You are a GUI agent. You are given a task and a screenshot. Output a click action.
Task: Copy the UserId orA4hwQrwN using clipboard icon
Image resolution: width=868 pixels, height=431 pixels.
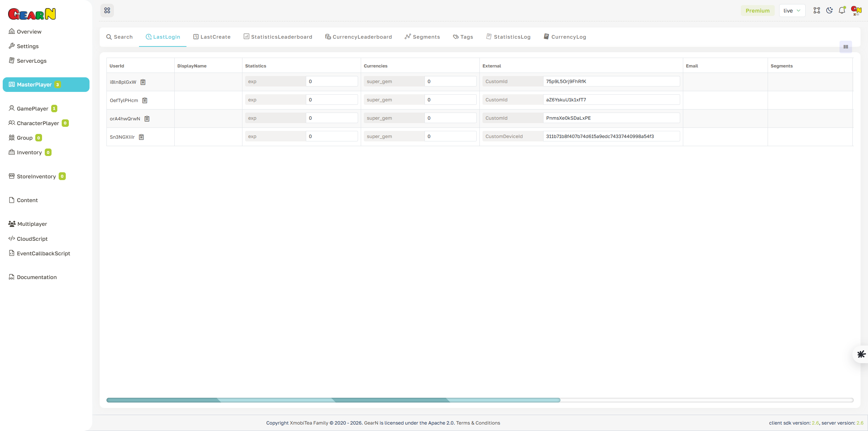coord(147,118)
